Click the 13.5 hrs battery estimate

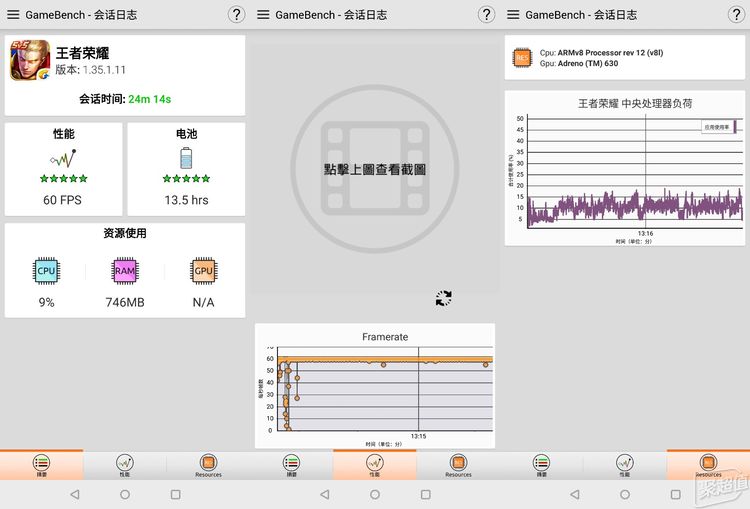click(x=187, y=200)
